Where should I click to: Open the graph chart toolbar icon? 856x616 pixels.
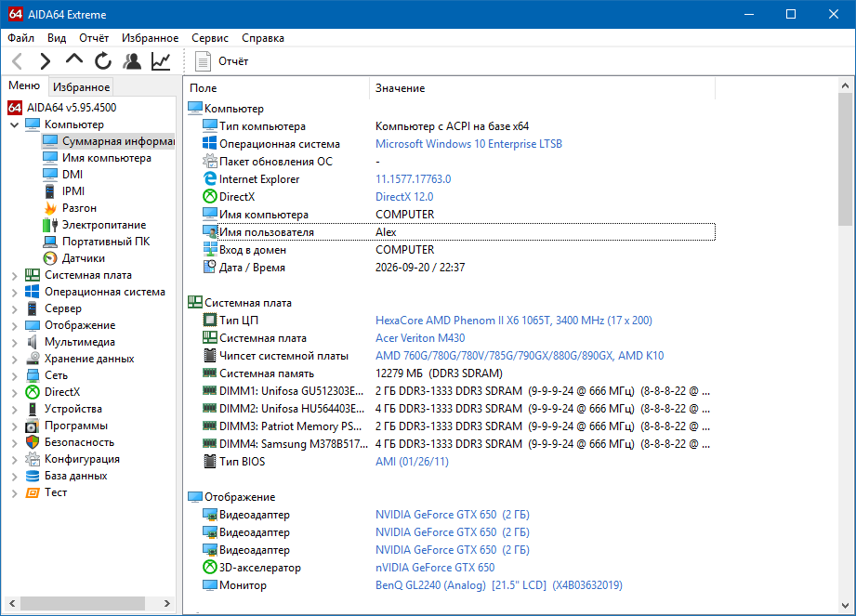coord(161,61)
